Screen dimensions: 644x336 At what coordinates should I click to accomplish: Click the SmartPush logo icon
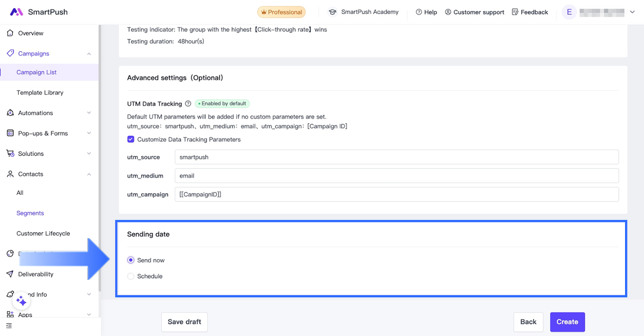16,12
